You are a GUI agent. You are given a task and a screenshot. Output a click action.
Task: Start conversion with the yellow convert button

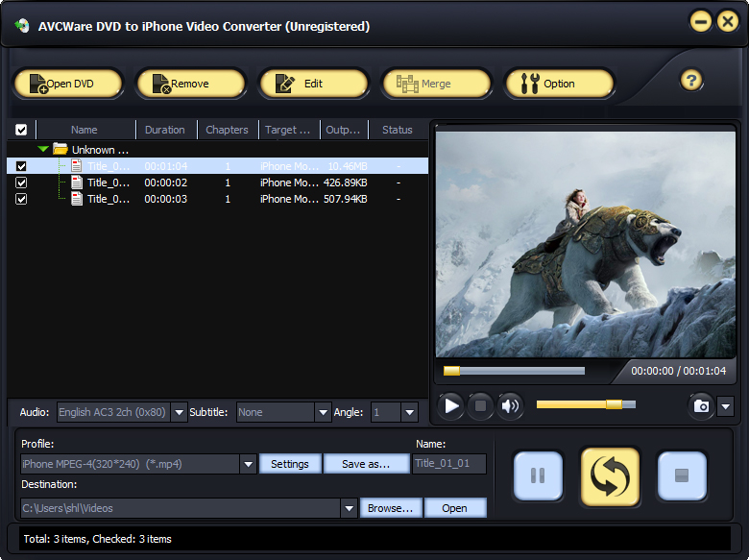click(x=610, y=476)
